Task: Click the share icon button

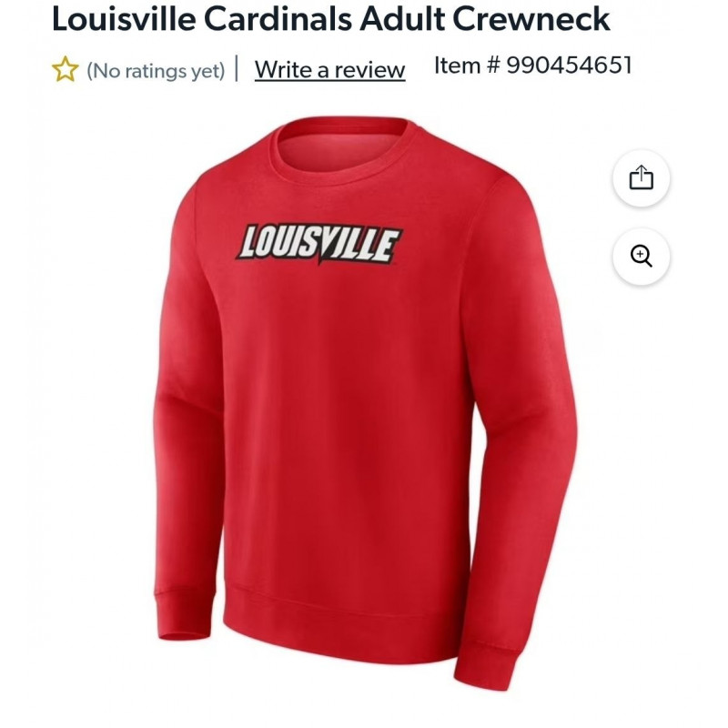Action: (642, 177)
